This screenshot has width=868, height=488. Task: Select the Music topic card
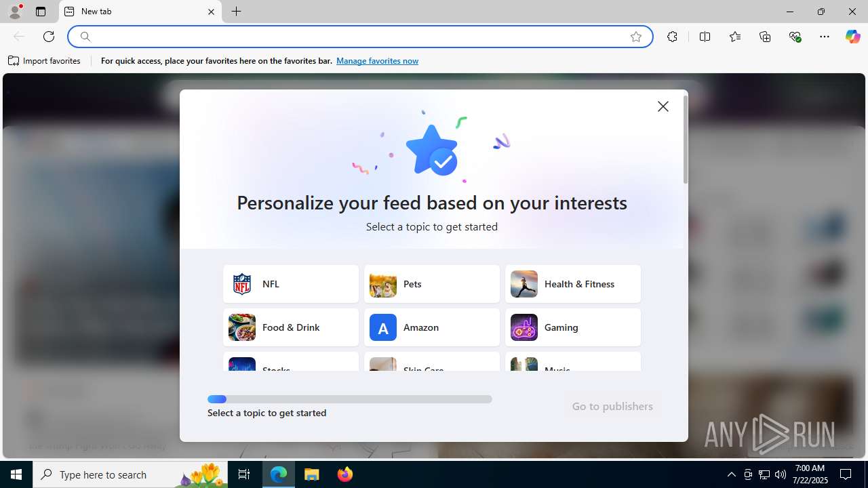pyautogui.click(x=573, y=362)
